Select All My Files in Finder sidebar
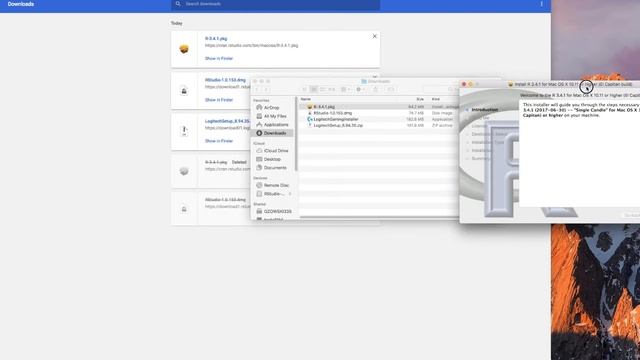Viewport: 640px width, 360px height. [275, 116]
